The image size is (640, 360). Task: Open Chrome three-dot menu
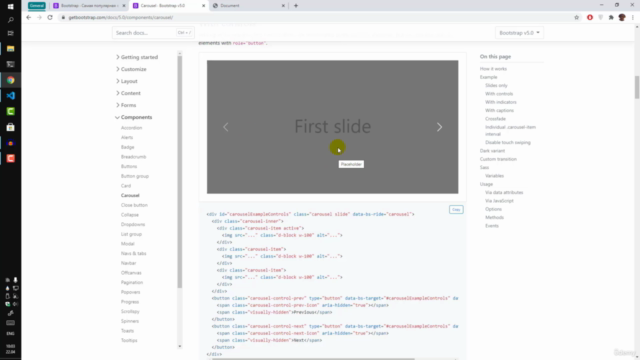coord(633,18)
